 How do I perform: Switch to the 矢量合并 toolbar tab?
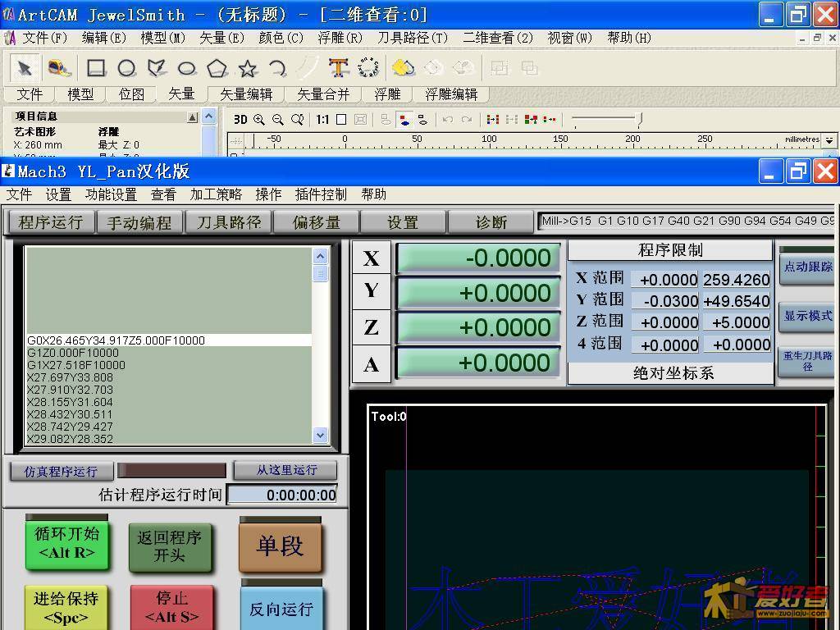[323, 94]
